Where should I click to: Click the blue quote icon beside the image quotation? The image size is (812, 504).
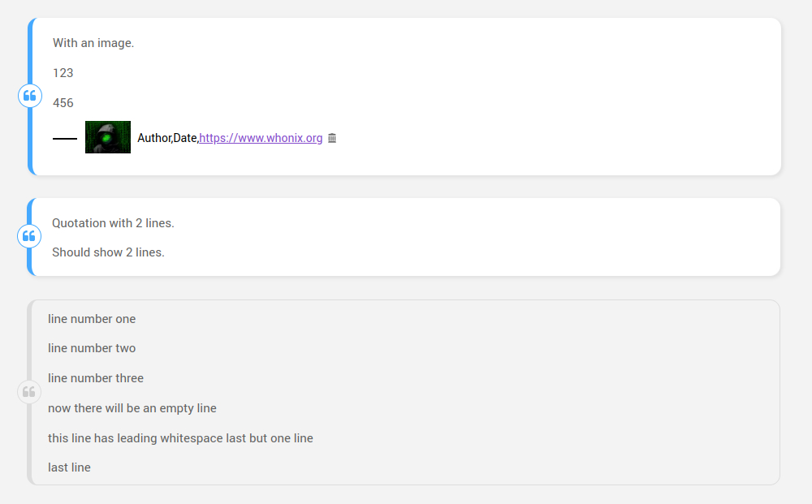pos(30,96)
